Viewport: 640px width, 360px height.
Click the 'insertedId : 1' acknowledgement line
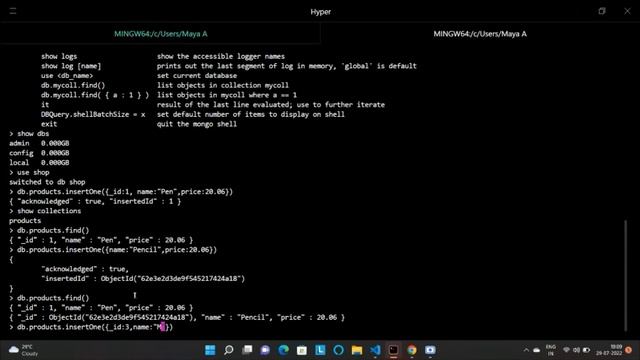point(95,202)
